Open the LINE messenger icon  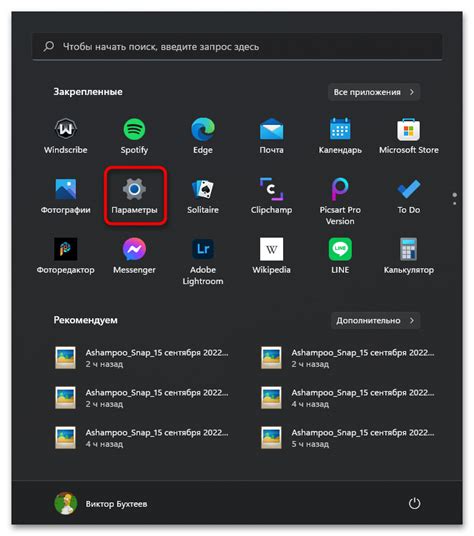[x=340, y=256]
